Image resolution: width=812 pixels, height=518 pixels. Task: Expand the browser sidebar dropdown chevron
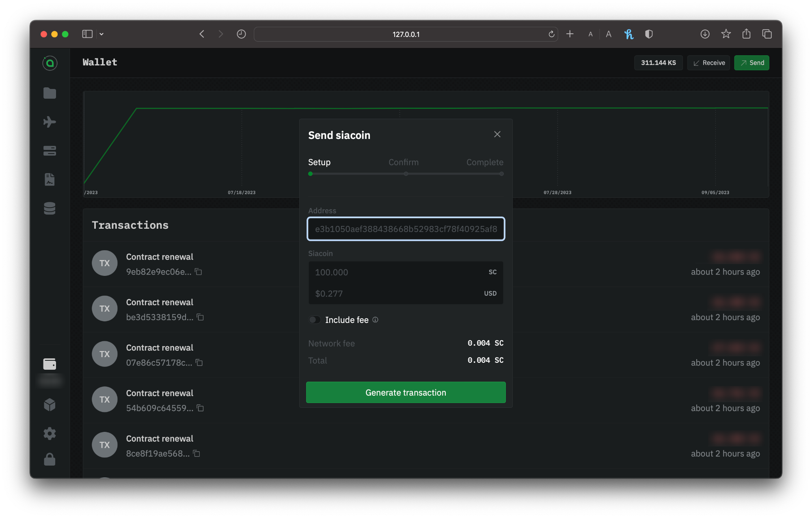coord(101,34)
